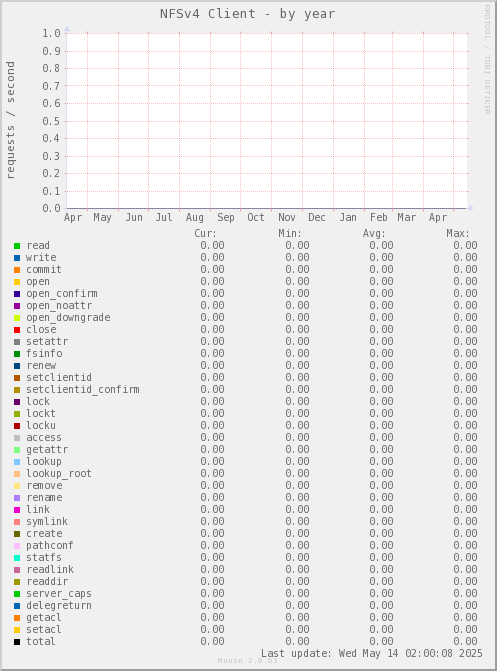
Task: Select the lookup_root legend label
Action: [x=59, y=474]
